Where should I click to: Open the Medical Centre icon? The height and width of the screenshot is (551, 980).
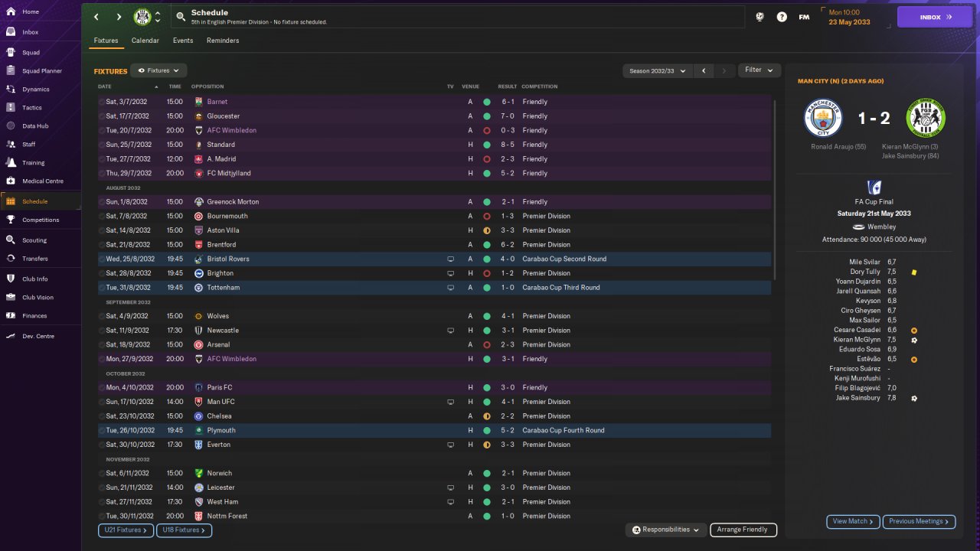[11, 181]
